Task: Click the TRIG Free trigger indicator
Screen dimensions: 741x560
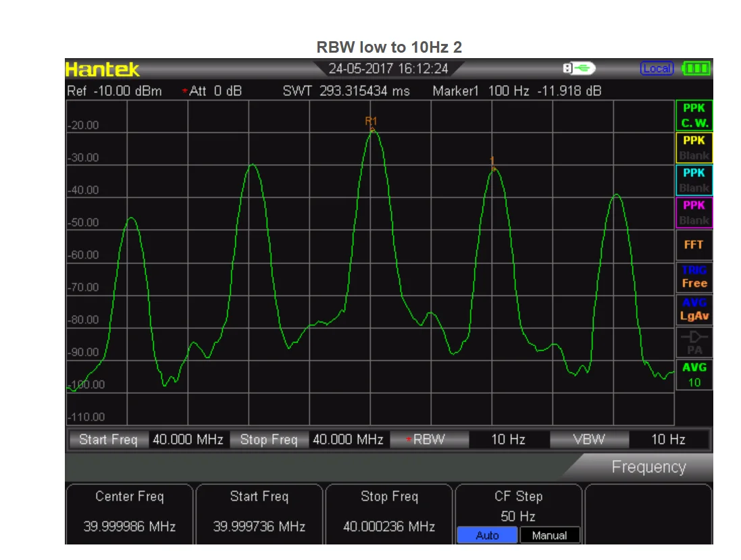Action: tap(694, 277)
